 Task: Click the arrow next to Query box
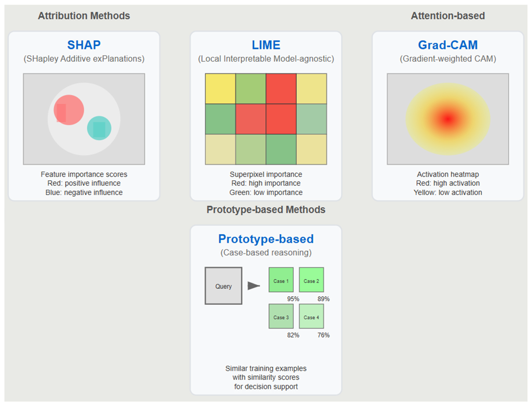[254, 286]
